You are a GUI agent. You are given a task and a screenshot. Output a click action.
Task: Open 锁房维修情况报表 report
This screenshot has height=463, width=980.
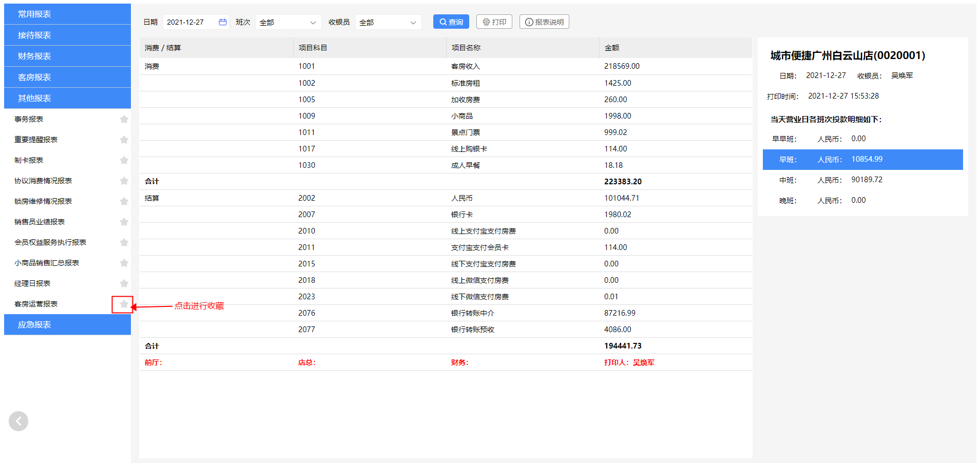(x=43, y=201)
